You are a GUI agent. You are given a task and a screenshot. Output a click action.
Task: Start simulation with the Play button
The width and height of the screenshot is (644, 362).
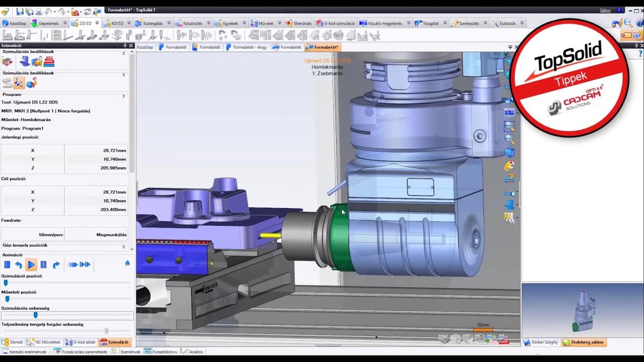coord(31,264)
